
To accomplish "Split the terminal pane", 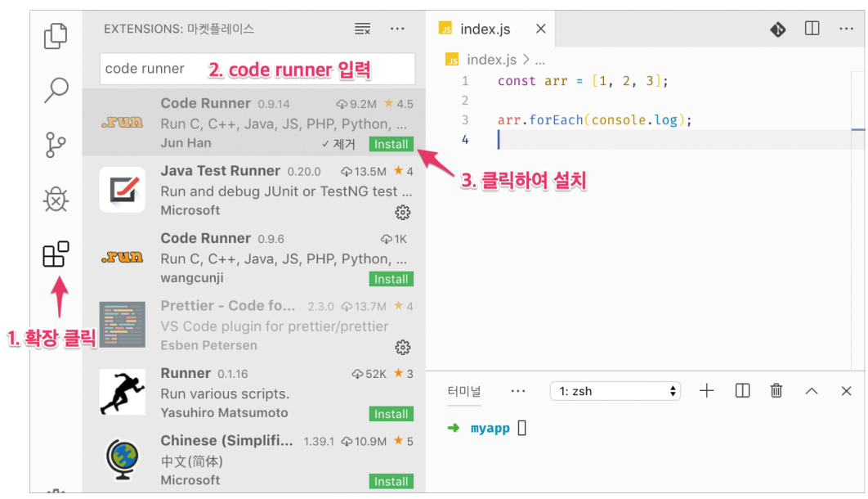I will tap(742, 391).
